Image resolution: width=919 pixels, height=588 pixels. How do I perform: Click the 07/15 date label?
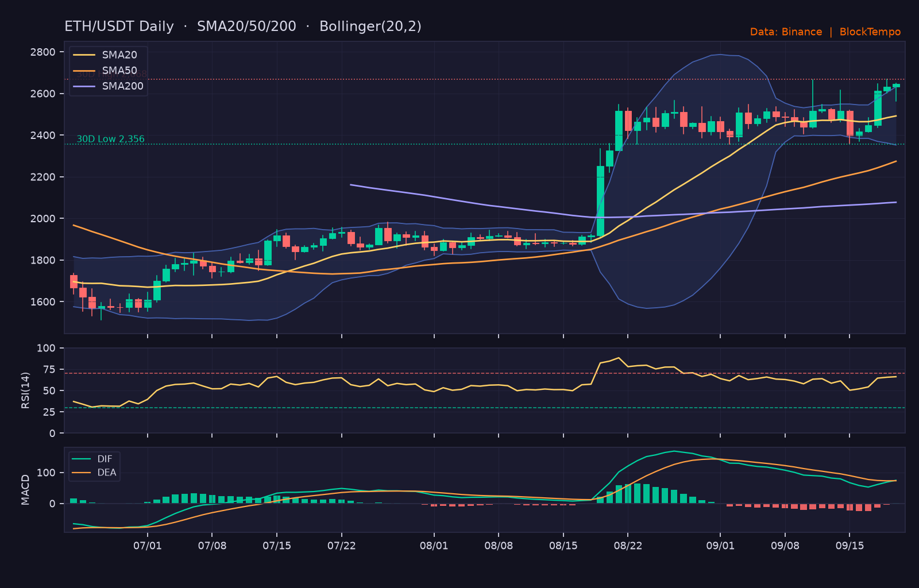click(x=277, y=546)
